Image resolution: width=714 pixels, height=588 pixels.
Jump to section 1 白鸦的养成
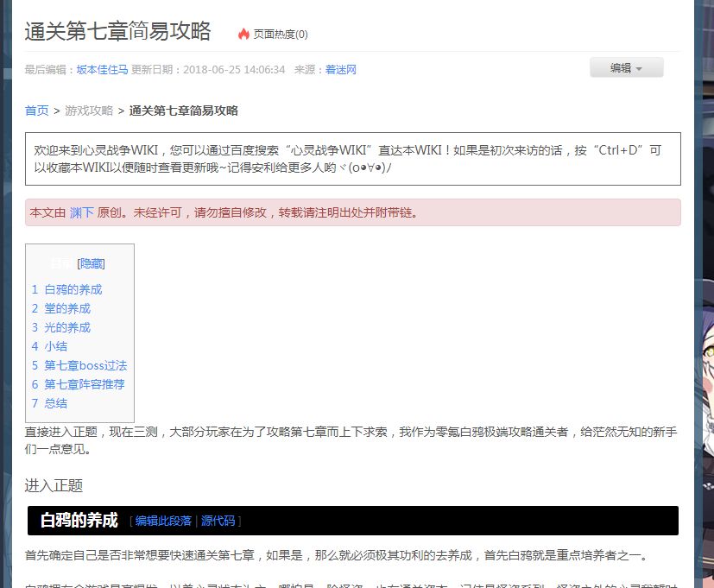[67, 289]
